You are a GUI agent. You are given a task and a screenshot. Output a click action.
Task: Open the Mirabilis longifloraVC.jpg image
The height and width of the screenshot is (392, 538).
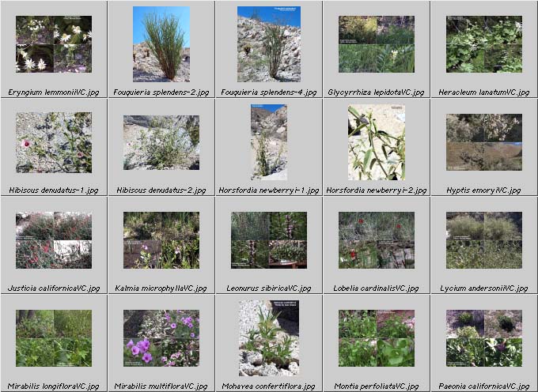[54, 338]
